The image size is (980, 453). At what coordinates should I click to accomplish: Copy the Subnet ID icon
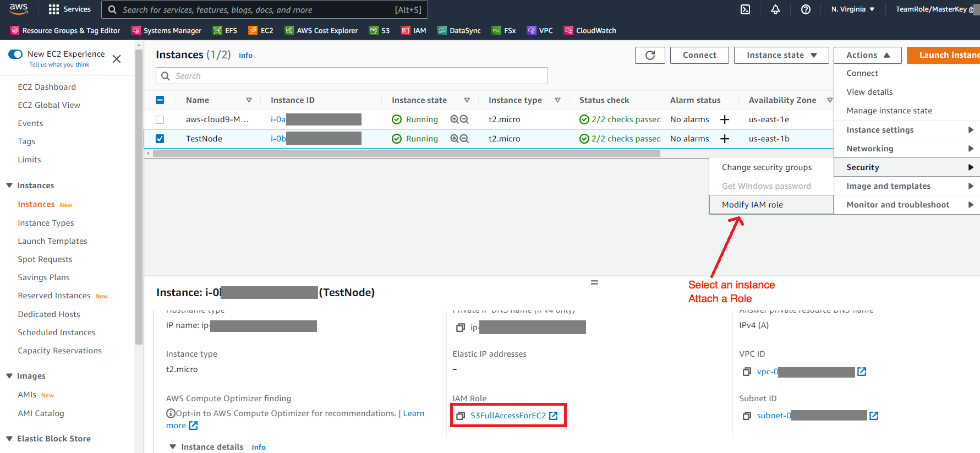tap(747, 416)
